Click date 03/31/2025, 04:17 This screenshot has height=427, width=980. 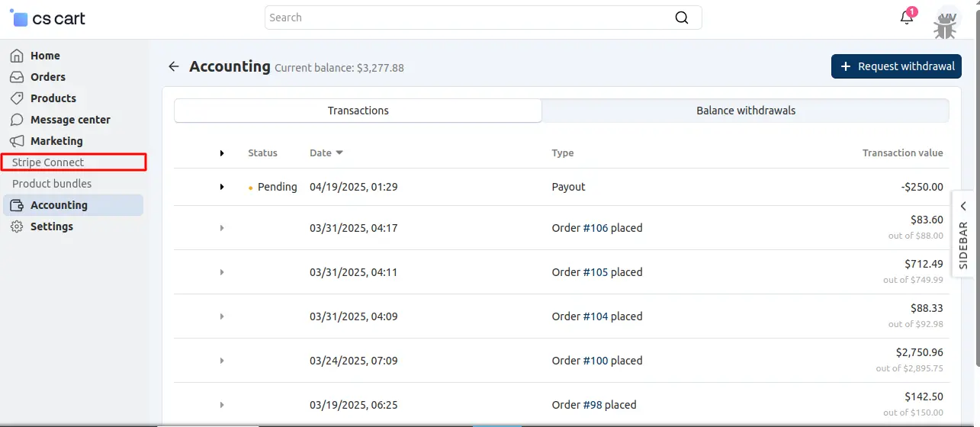(x=353, y=228)
